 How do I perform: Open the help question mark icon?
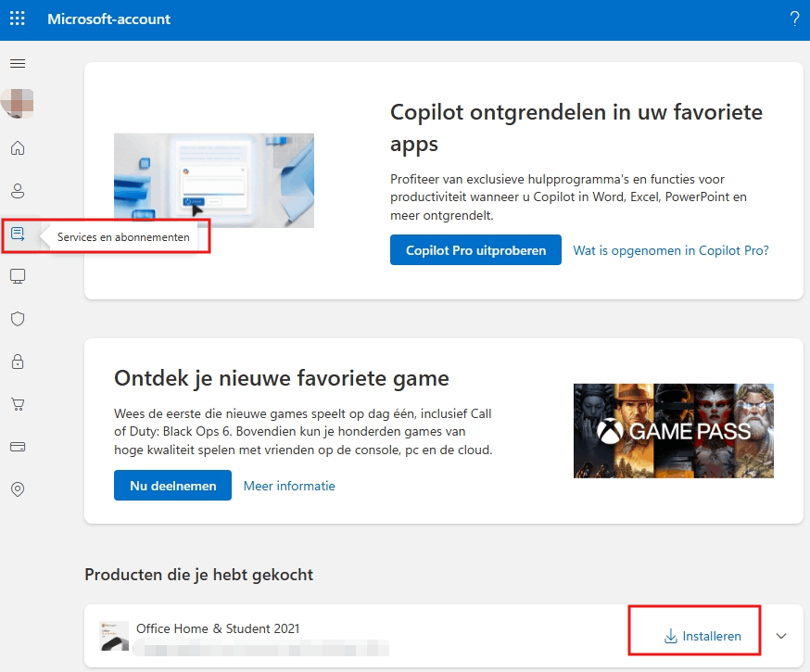pyautogui.click(x=794, y=19)
